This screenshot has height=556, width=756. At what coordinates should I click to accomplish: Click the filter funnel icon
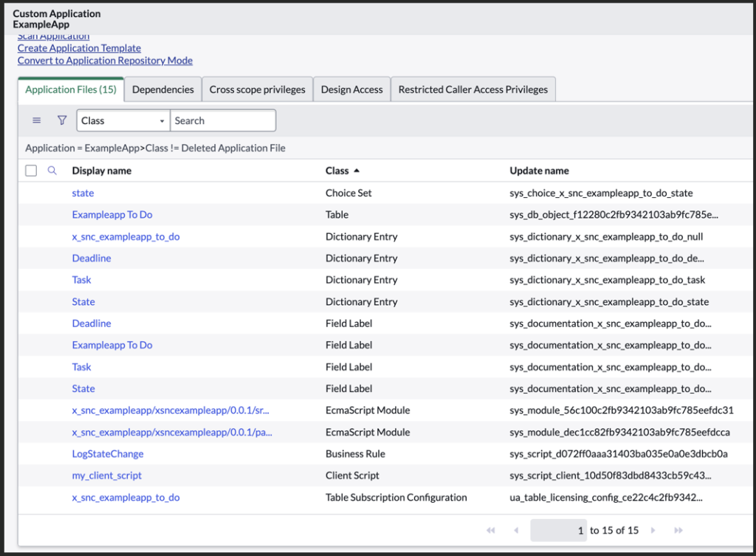(62, 120)
